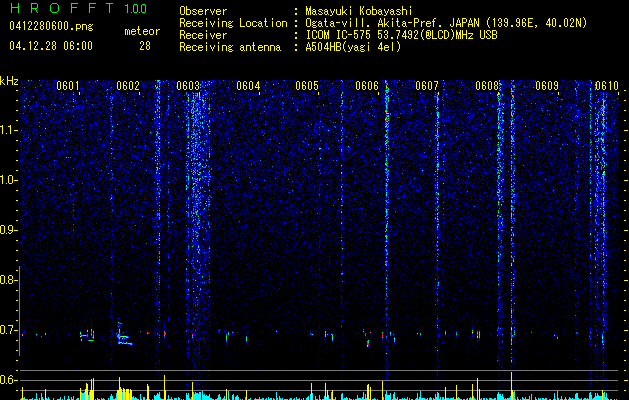
Task: Click the date stamp 04.12.28 06:00
Action: (51, 46)
